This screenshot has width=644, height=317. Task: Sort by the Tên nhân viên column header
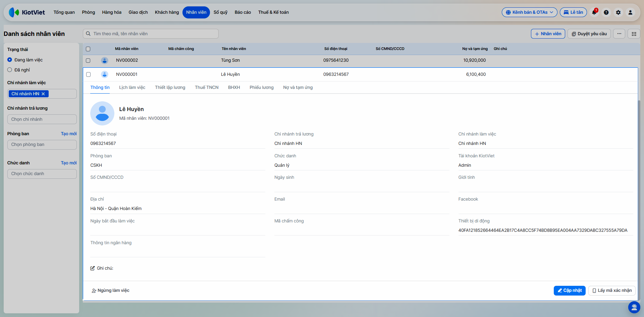(x=234, y=49)
